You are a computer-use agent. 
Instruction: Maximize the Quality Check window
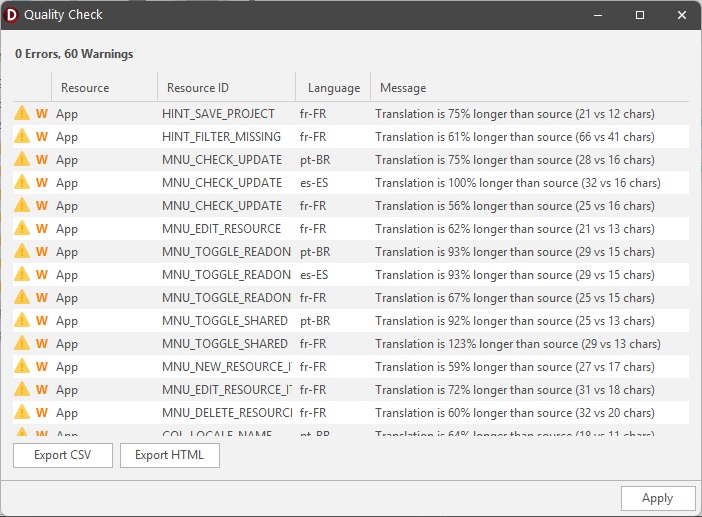pos(640,15)
